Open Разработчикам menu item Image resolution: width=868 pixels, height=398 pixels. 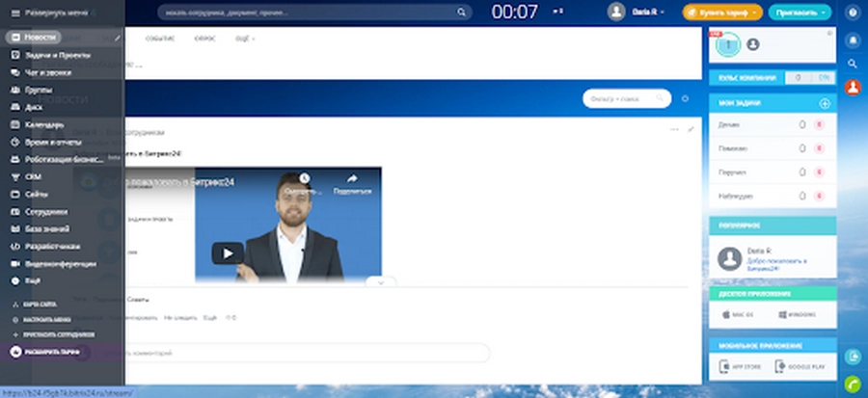tap(53, 247)
